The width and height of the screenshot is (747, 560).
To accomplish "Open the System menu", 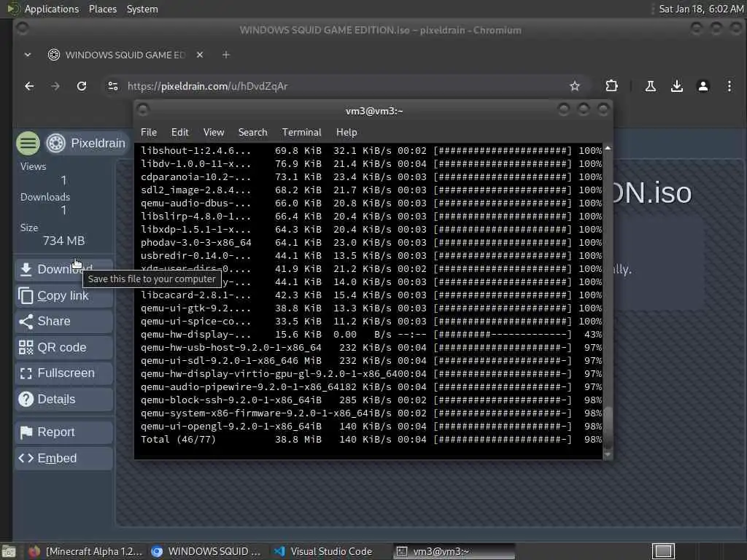I will tap(142, 9).
